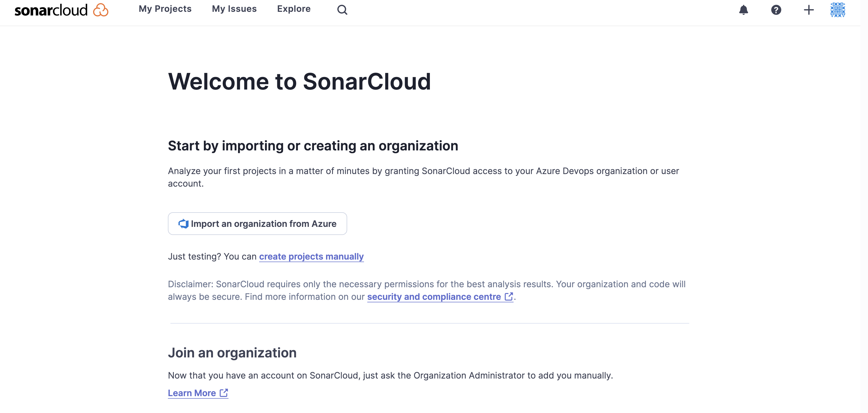
Task: Select the Explore navigation tab
Action: pos(294,8)
